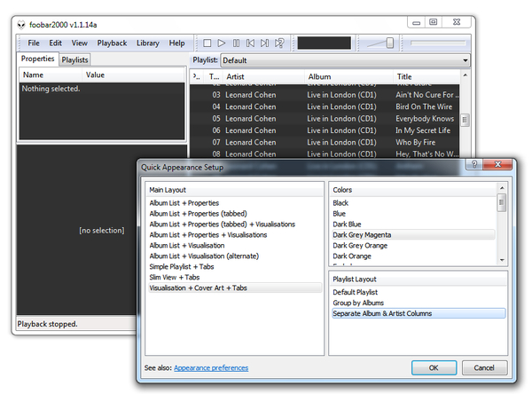This screenshot has width=532, height=394.
Task: Click the Name column header in Properties
Action: (x=51, y=75)
